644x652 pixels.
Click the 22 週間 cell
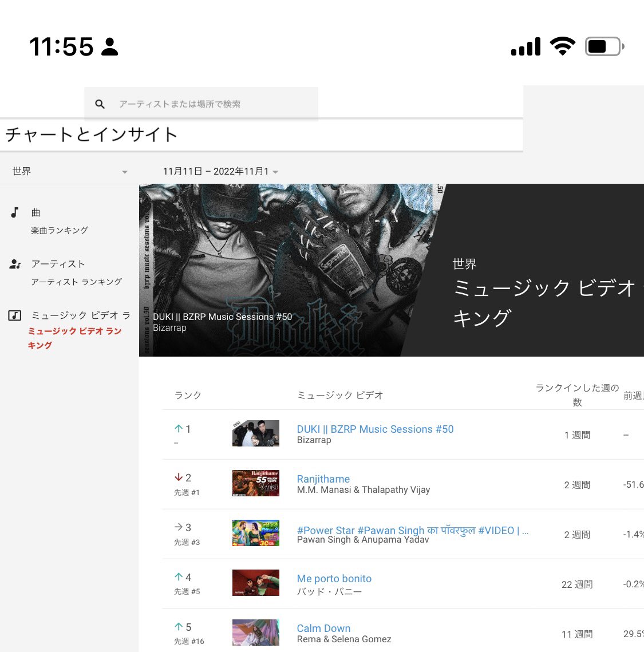click(577, 584)
